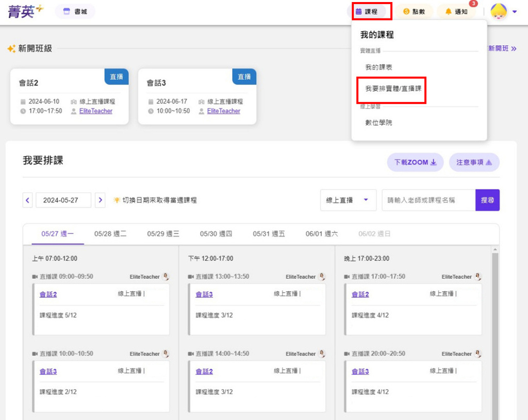Select 數位學院 in the dropdown menu
Image resolution: width=528 pixels, height=420 pixels.
[378, 123]
